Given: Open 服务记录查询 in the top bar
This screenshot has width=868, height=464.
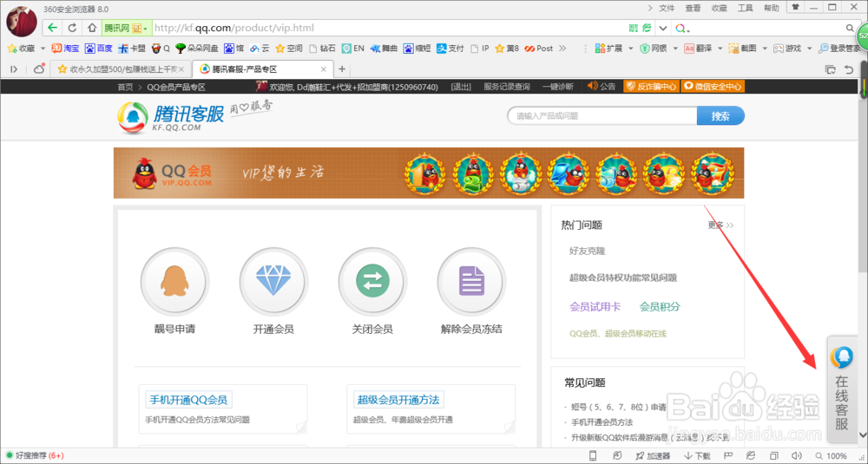Looking at the screenshot, I should click(507, 87).
